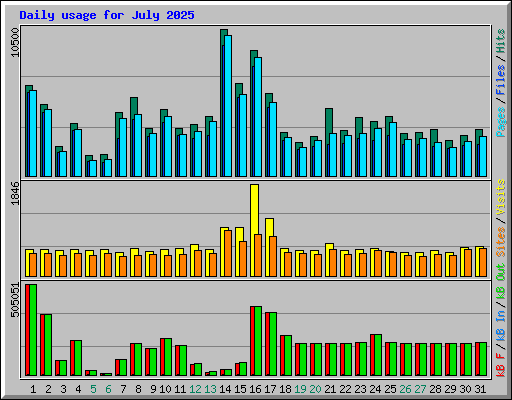The image size is (512, 400).
Task: Click the cyan pages bar for day 1
Action: [x=33, y=133]
